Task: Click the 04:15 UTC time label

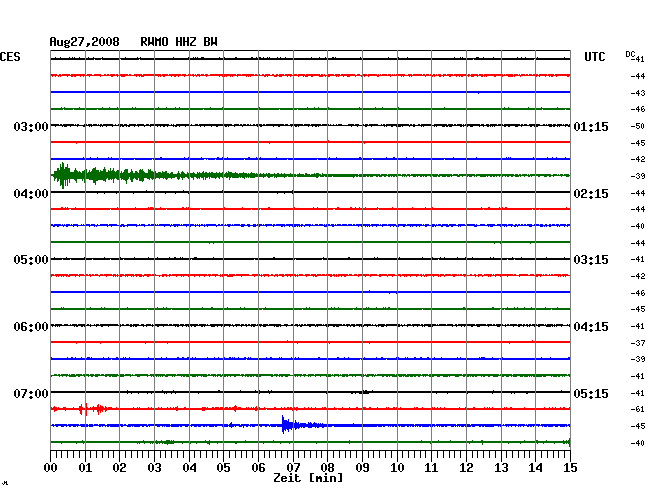Action: 591,327
